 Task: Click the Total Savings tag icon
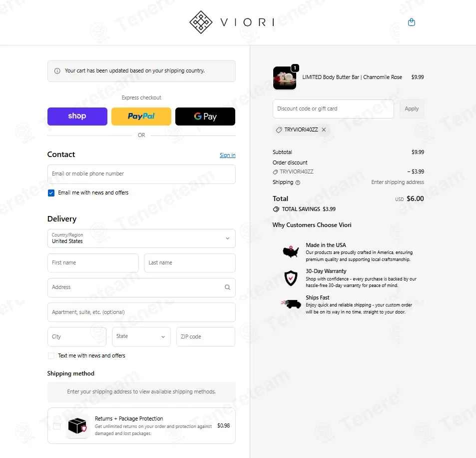pyautogui.click(x=276, y=209)
